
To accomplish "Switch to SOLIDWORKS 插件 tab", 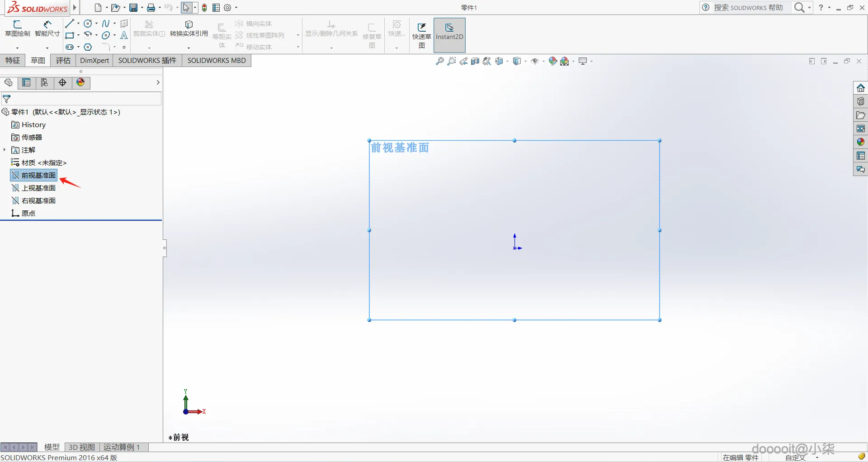I will [147, 61].
